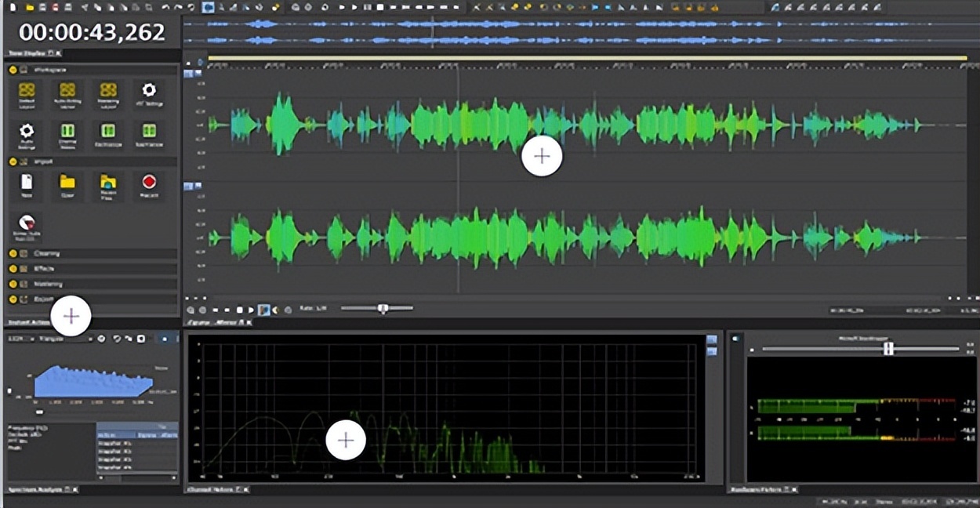Open the New file icon
This screenshot has width=980, height=508.
click(x=27, y=183)
